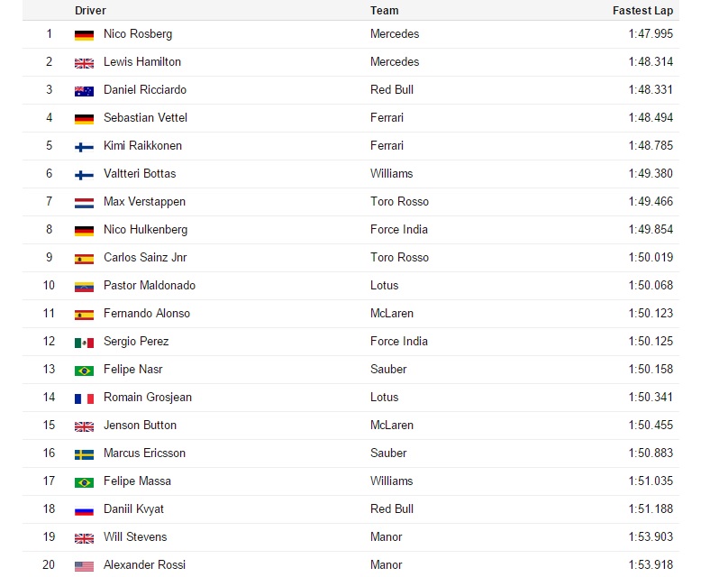
Task: Click the Finnish flag next to Kimi Raikkonen
Action: pyautogui.click(x=84, y=147)
